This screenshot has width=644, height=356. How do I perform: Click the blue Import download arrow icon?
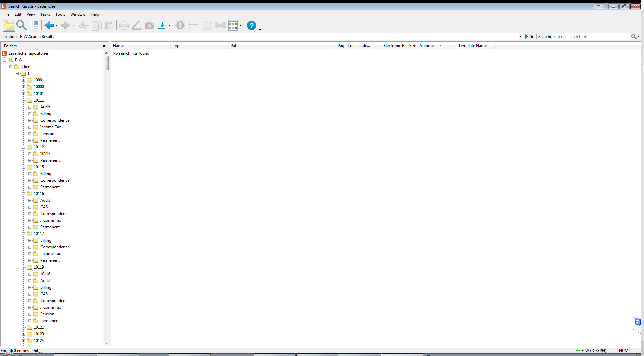[162, 25]
